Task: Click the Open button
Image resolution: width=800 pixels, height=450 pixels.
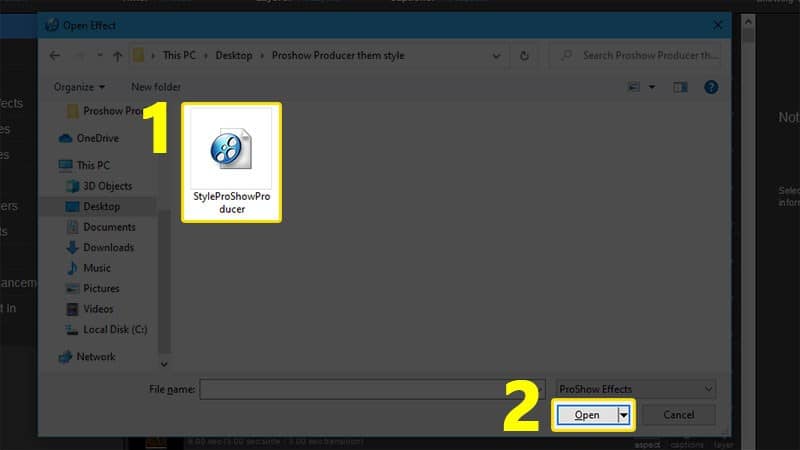Action: click(x=587, y=415)
